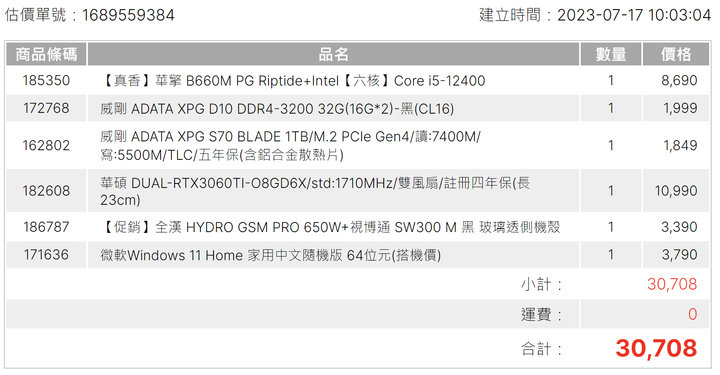
Task: Open ADATA XPG S70 BLADE 1TB item
Action: coord(290,146)
